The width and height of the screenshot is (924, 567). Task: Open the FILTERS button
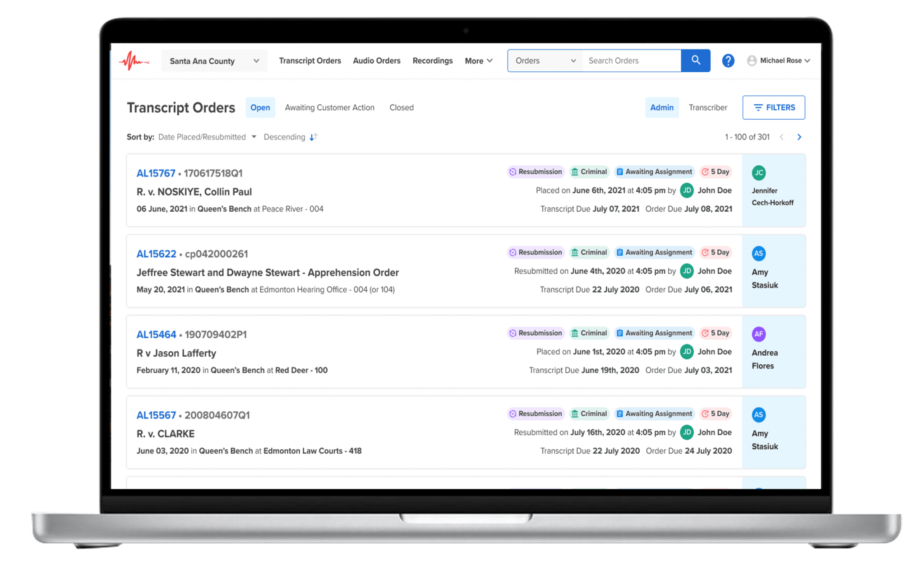pos(773,107)
